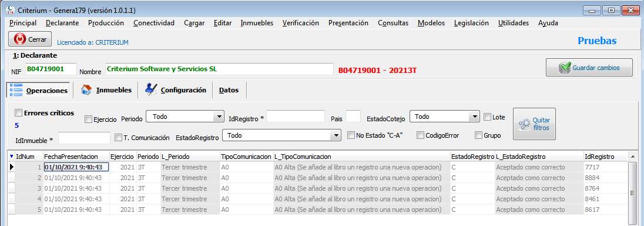Select the cell with IdRegistro 8764
The height and width of the screenshot is (226, 644).
click(x=605, y=188)
